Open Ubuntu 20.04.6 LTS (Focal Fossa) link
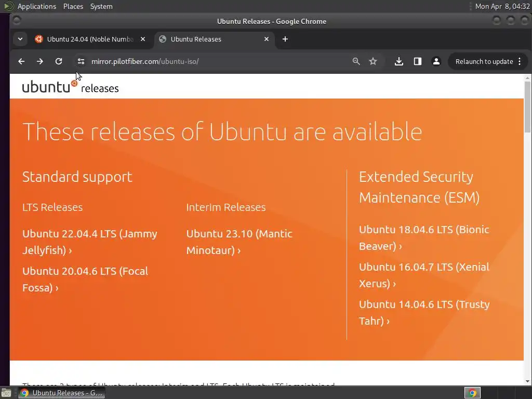 click(85, 279)
